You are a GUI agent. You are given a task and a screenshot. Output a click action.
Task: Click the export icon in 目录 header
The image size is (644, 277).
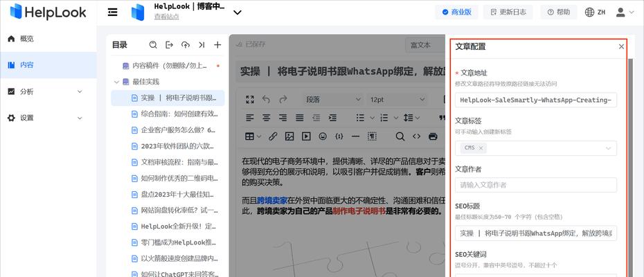pyautogui.click(x=169, y=45)
